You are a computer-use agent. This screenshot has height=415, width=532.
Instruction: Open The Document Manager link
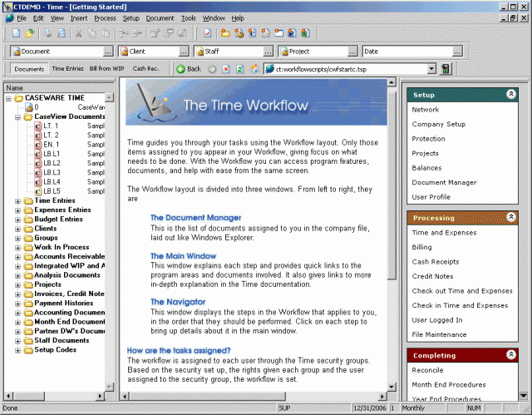(x=195, y=217)
